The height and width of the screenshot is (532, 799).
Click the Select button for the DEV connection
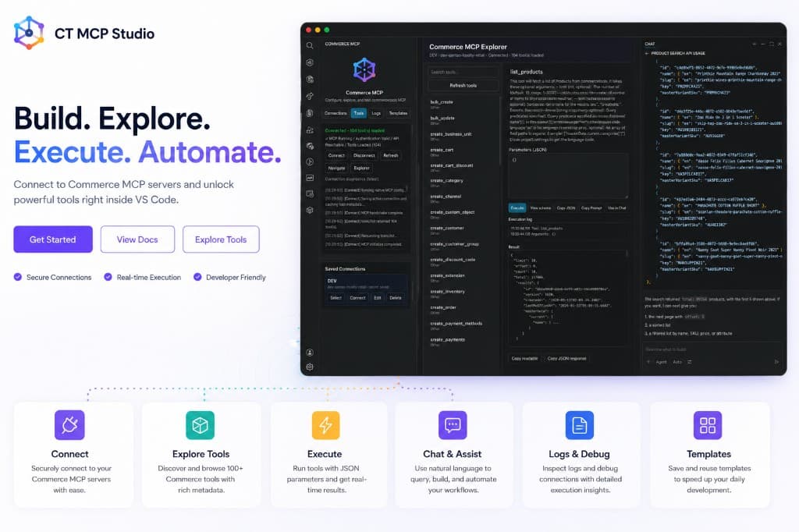click(336, 298)
